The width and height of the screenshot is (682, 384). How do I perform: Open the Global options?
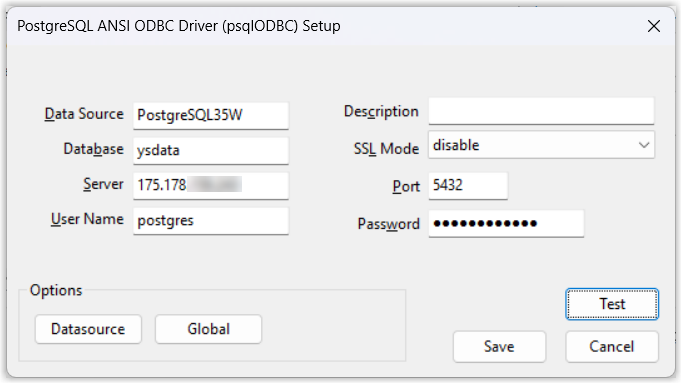coord(208,329)
